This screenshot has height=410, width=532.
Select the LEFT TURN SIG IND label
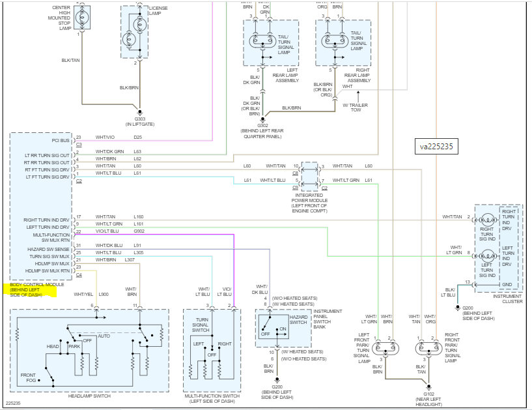tap(487, 270)
